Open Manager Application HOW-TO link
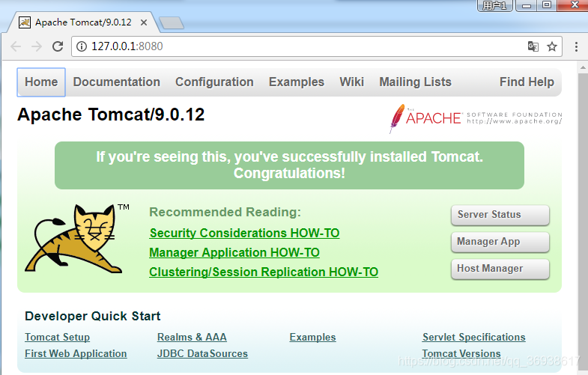Screen dimensions: 588x375 (x=234, y=252)
